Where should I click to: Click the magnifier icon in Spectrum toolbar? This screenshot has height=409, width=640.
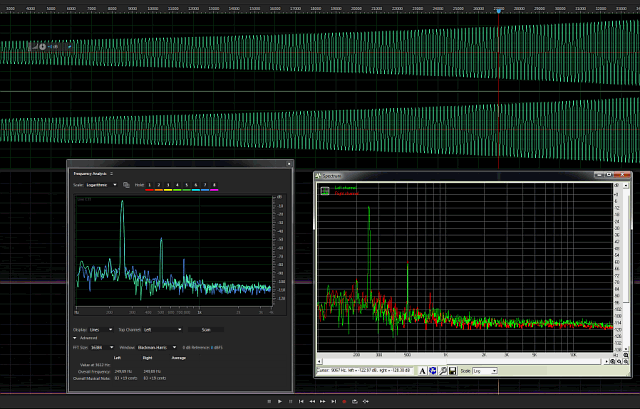pyautogui.click(x=442, y=371)
